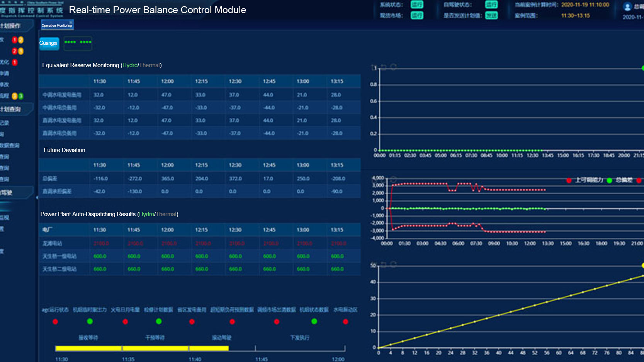
Task: Click restore icon on the bottom yellow-line chart
Action: pos(393,264)
